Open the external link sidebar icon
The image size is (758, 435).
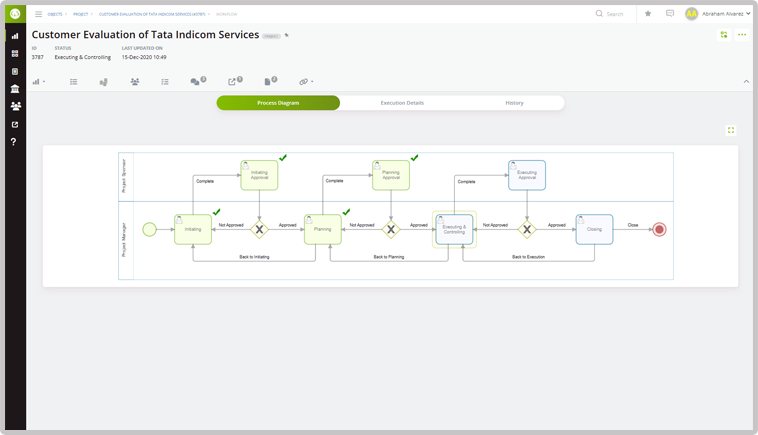(15, 124)
